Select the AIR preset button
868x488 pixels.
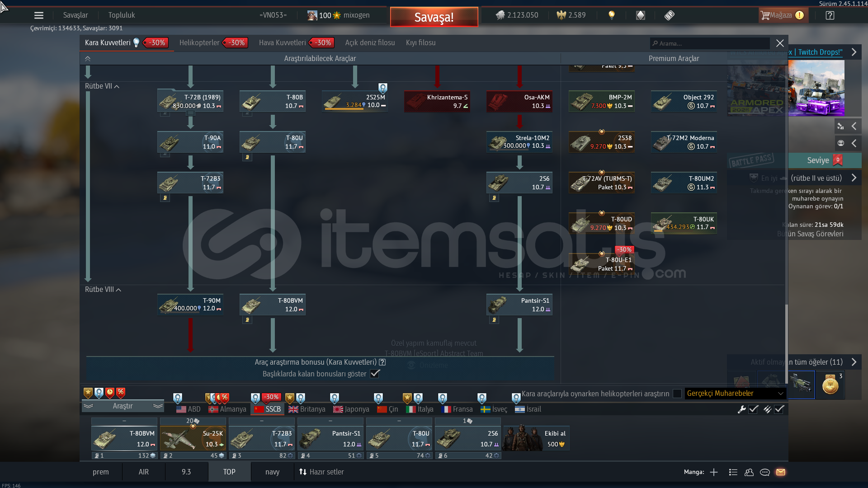(x=144, y=472)
